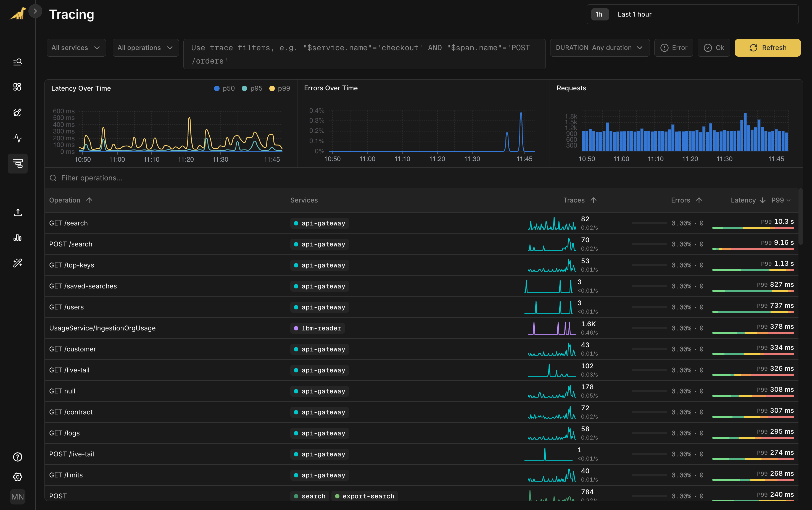Click the lbm-reader service tag

(x=317, y=328)
